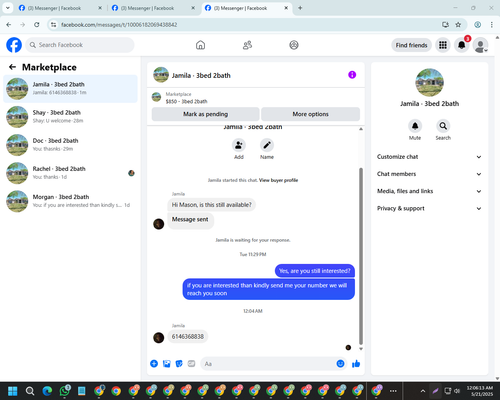Image resolution: width=500 pixels, height=400 pixels.
Task: Open the Doc 3bed 2bath conversation
Action: tap(70, 145)
